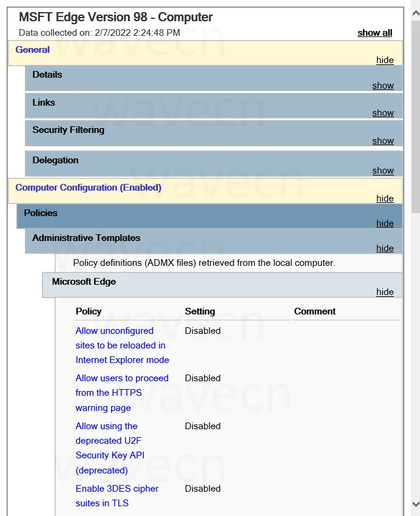420x516 pixels.
Task: Show the Links section
Action: tap(383, 113)
